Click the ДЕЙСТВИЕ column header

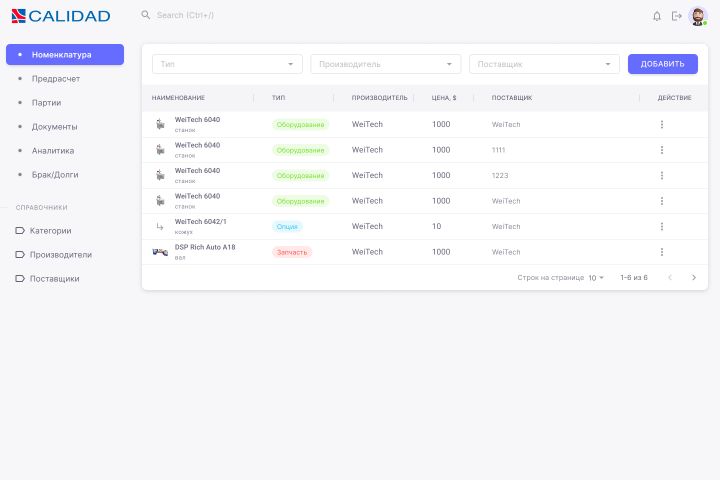click(x=674, y=98)
